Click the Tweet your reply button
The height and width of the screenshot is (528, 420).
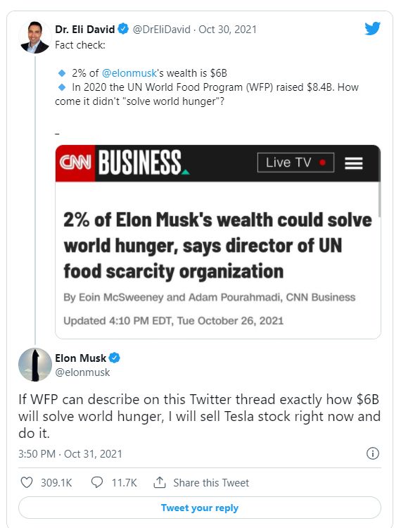[x=200, y=508]
